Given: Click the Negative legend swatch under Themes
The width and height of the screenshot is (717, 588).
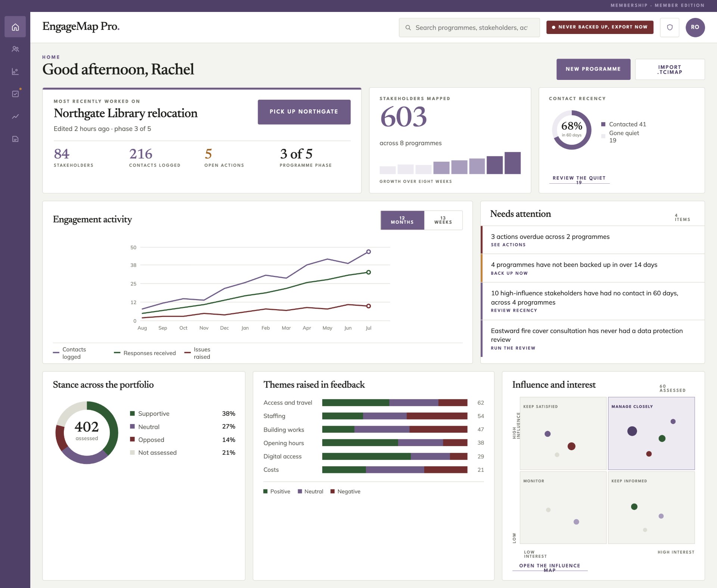Looking at the screenshot, I should click(x=332, y=491).
